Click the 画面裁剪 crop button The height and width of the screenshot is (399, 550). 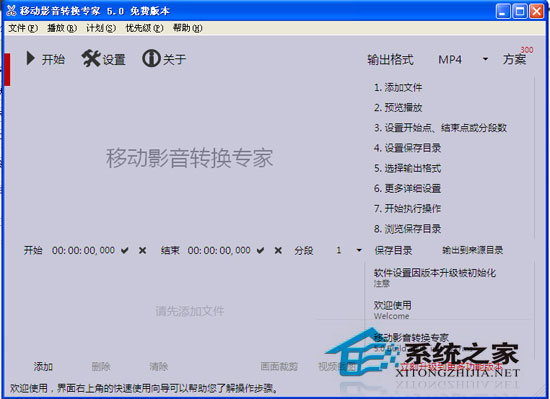pyautogui.click(x=279, y=367)
